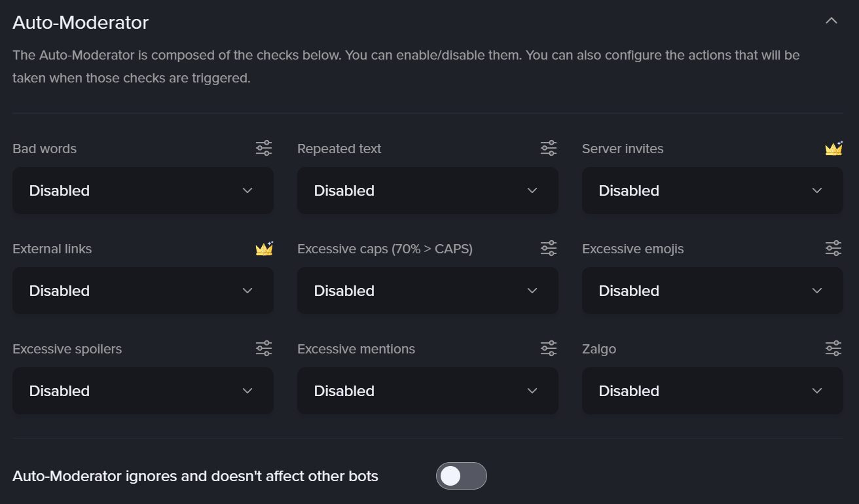859x504 pixels.
Task: Open Excessive spoilers settings icon
Action: tap(264, 348)
